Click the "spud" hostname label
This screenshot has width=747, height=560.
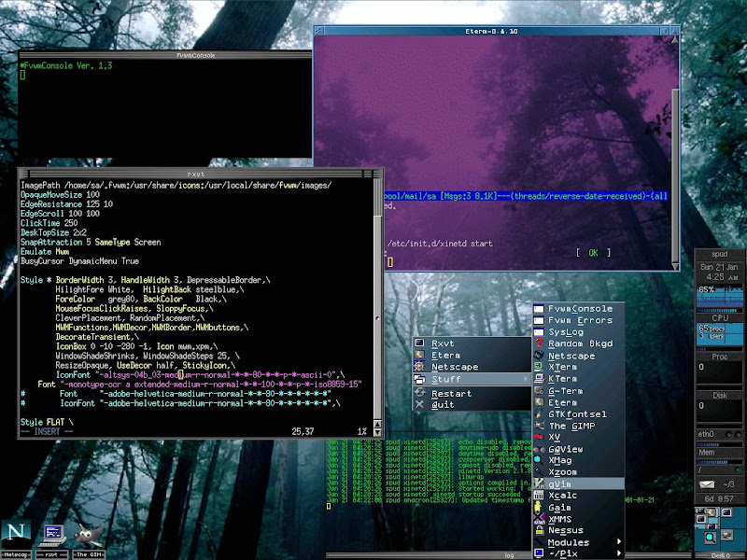719,254
